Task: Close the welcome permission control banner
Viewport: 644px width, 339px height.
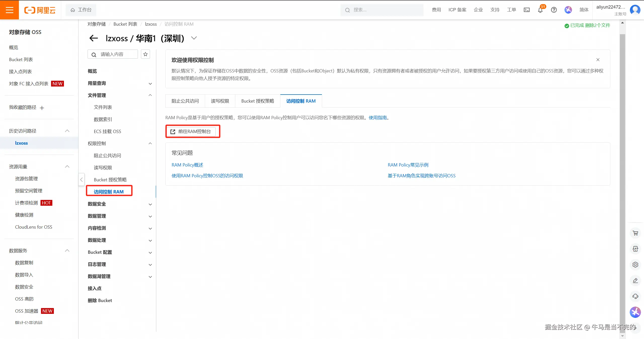Action: click(x=598, y=60)
